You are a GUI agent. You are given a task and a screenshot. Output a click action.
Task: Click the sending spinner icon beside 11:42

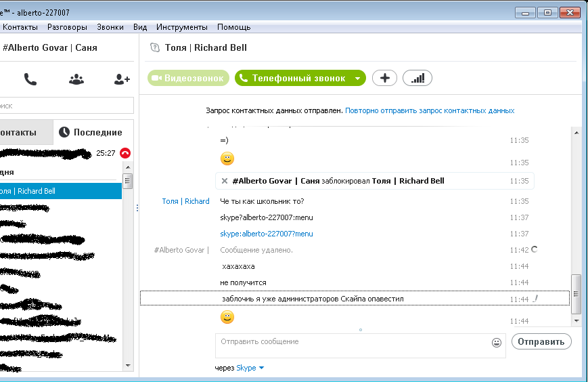[535, 249]
